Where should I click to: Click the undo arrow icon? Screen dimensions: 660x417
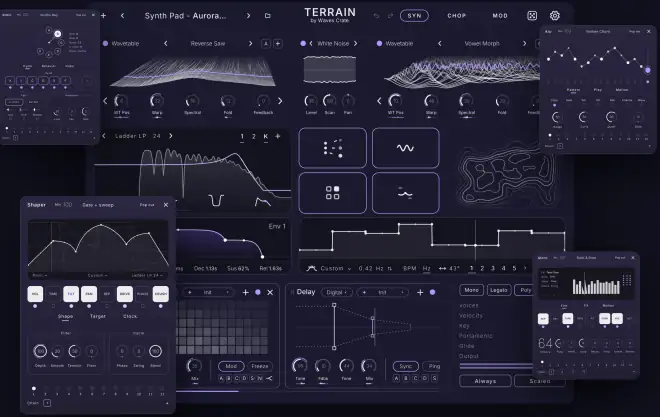click(x=376, y=16)
